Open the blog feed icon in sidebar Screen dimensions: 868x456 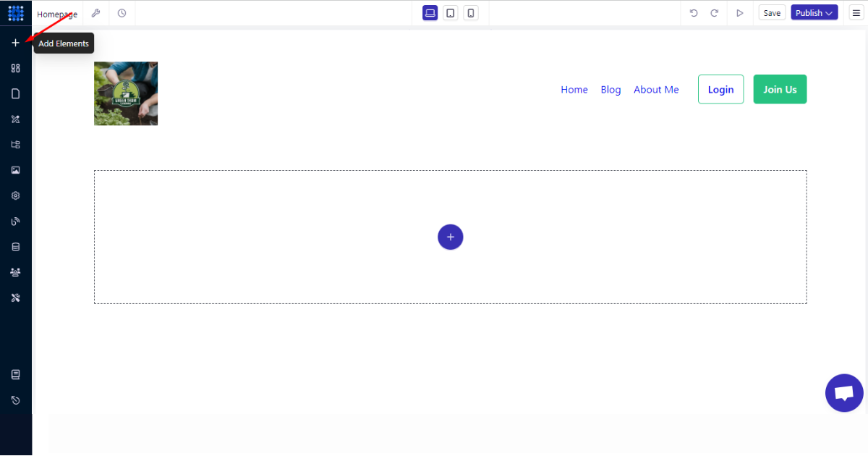click(x=15, y=221)
